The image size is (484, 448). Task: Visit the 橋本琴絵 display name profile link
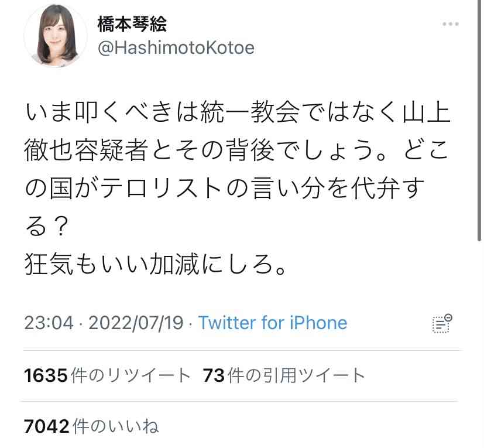click(x=132, y=24)
